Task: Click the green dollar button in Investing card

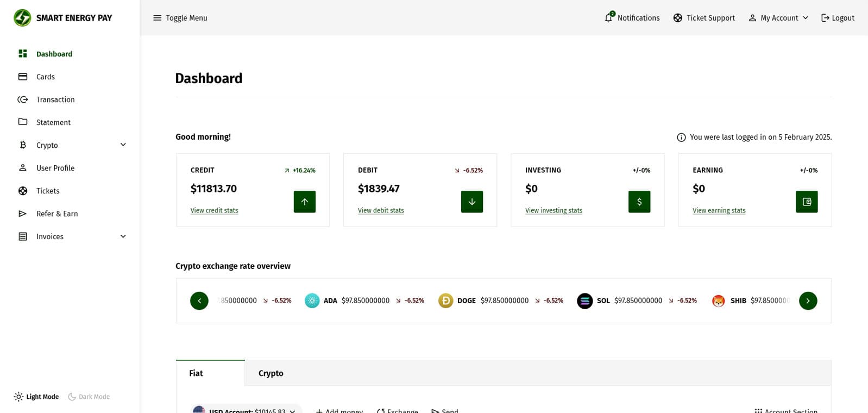Action: (639, 202)
